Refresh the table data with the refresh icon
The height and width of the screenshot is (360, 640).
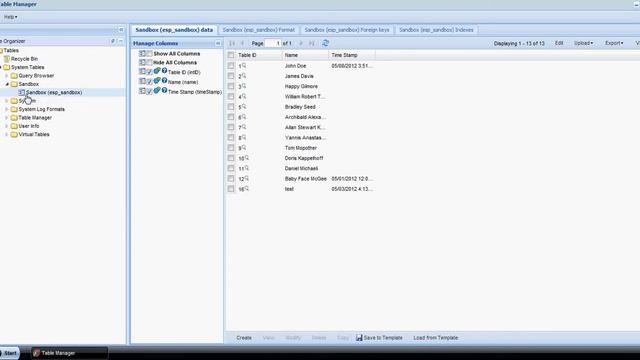click(x=325, y=43)
